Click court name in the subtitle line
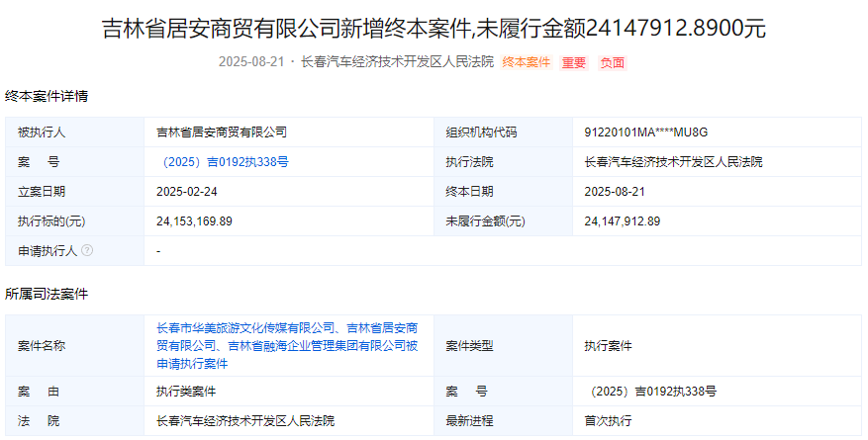This screenshot has height=440, width=868. click(397, 62)
